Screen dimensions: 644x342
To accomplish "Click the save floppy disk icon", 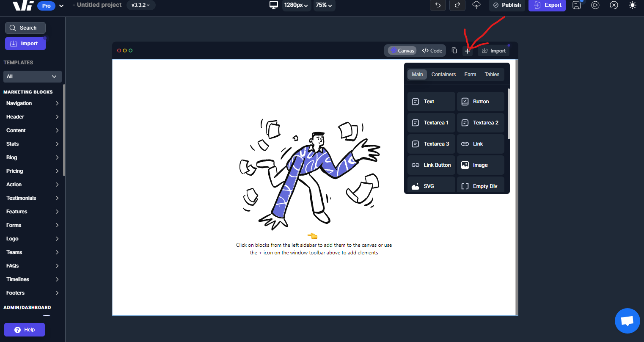I will click(x=576, y=5).
